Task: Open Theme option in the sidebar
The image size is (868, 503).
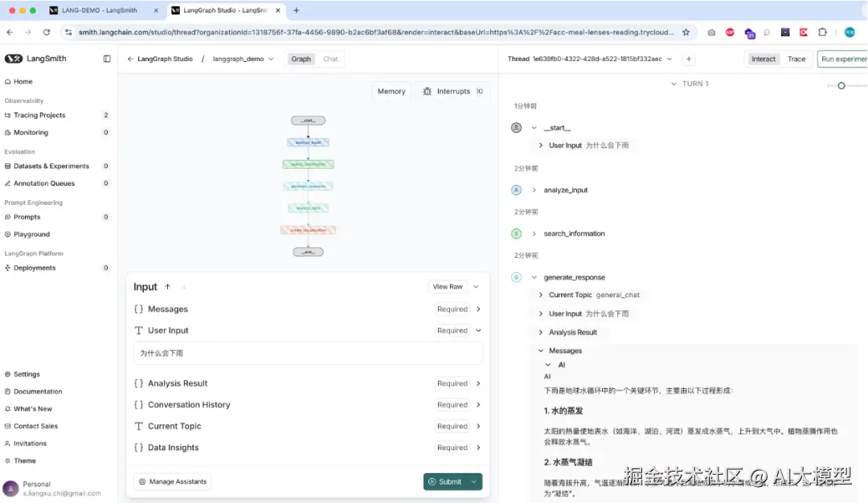Action: [24, 460]
